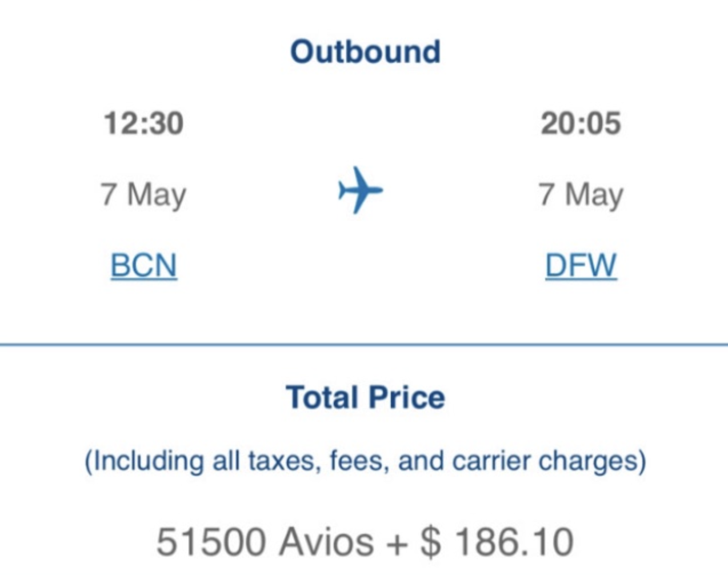Select the 20:05 arrival time
The image size is (728, 575).
coord(581,123)
